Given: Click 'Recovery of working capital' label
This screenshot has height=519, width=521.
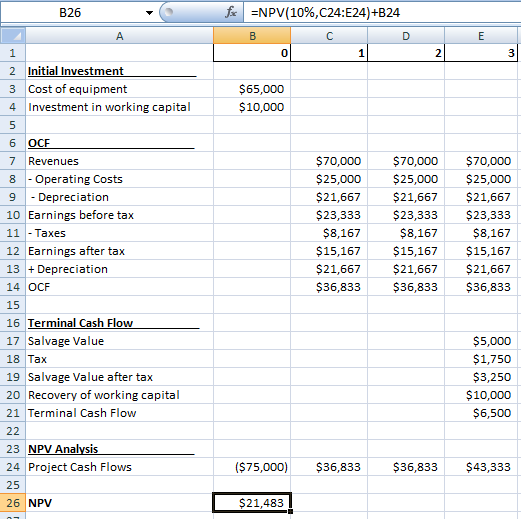Looking at the screenshot, I should pyautogui.click(x=104, y=395).
